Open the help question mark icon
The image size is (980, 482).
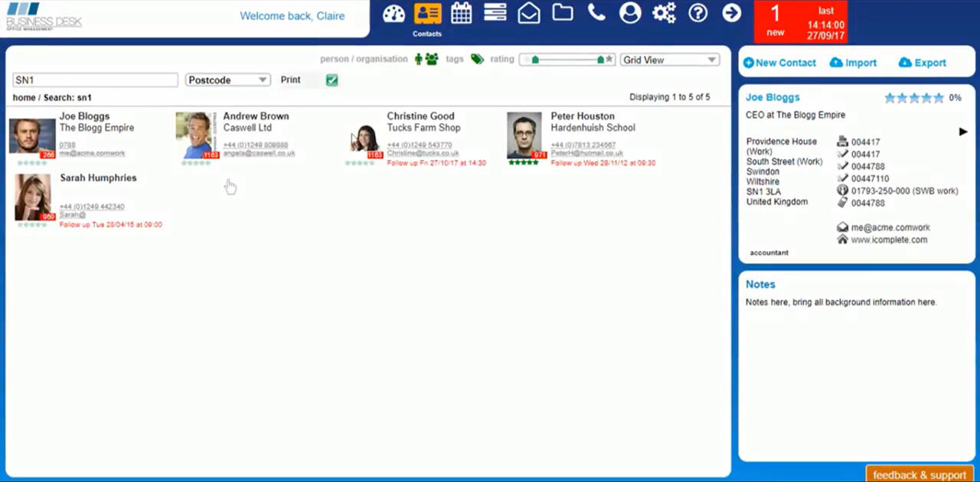(697, 13)
